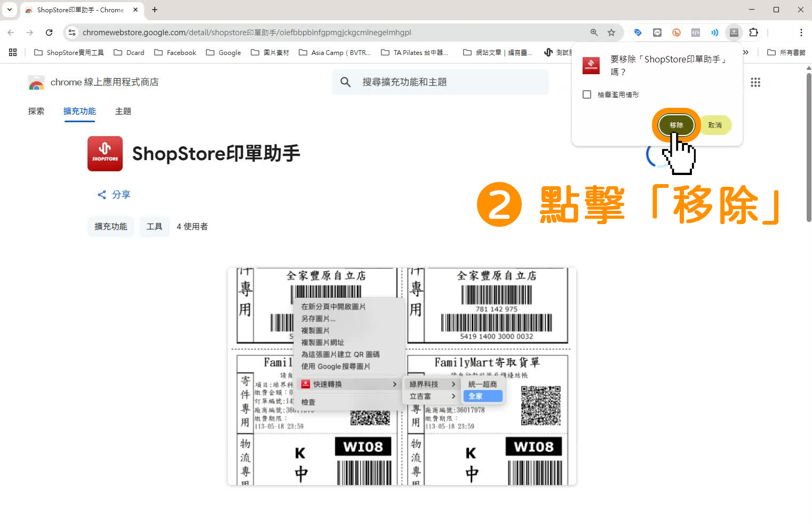Open Chrome's three-dot menu
Image resolution: width=812 pixels, height=524 pixels.
(x=801, y=33)
